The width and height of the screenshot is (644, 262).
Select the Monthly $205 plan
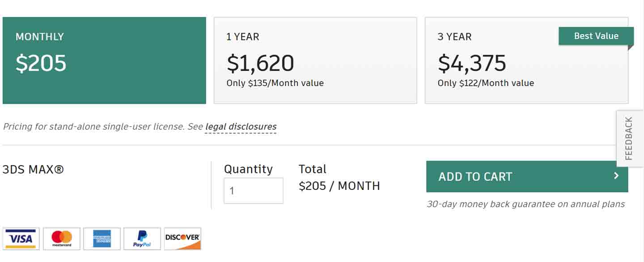[x=104, y=60]
